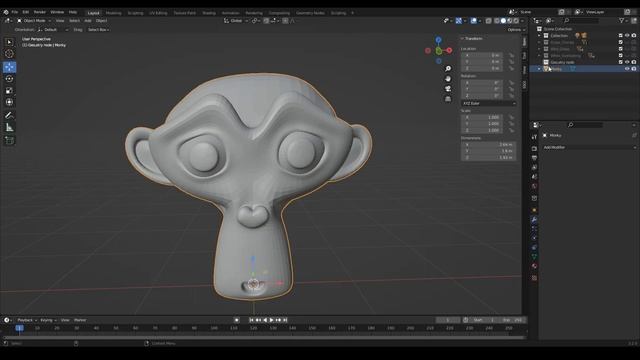Image resolution: width=640 pixels, height=360 pixels.
Task: Toggle snapping magnet icon
Action: pyautogui.click(x=266, y=21)
